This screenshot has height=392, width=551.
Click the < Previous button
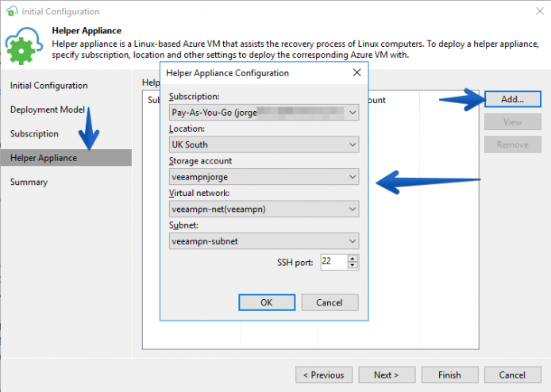pos(324,375)
